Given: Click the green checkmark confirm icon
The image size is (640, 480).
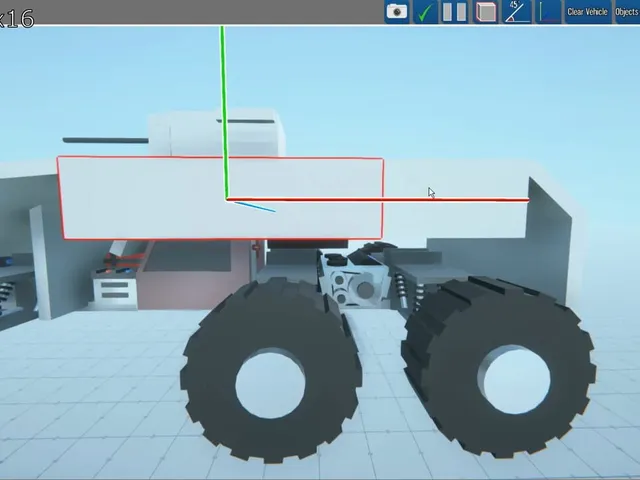Looking at the screenshot, I should pos(426,11).
